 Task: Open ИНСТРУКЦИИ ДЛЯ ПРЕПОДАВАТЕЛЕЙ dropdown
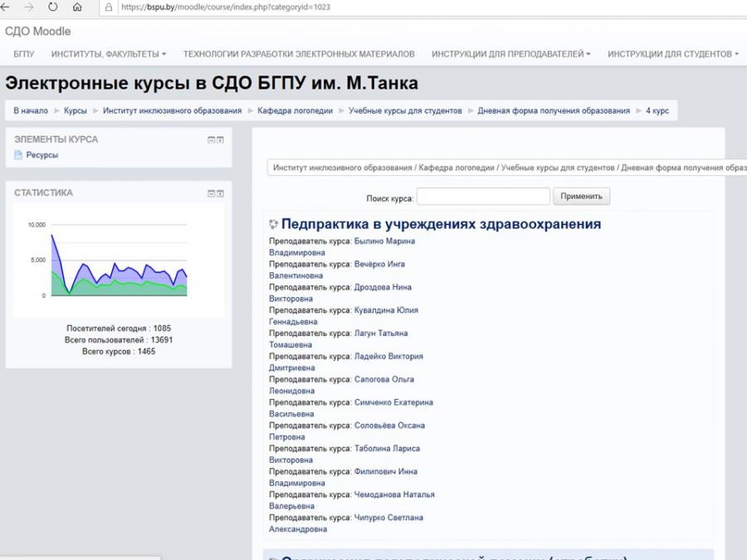[510, 54]
